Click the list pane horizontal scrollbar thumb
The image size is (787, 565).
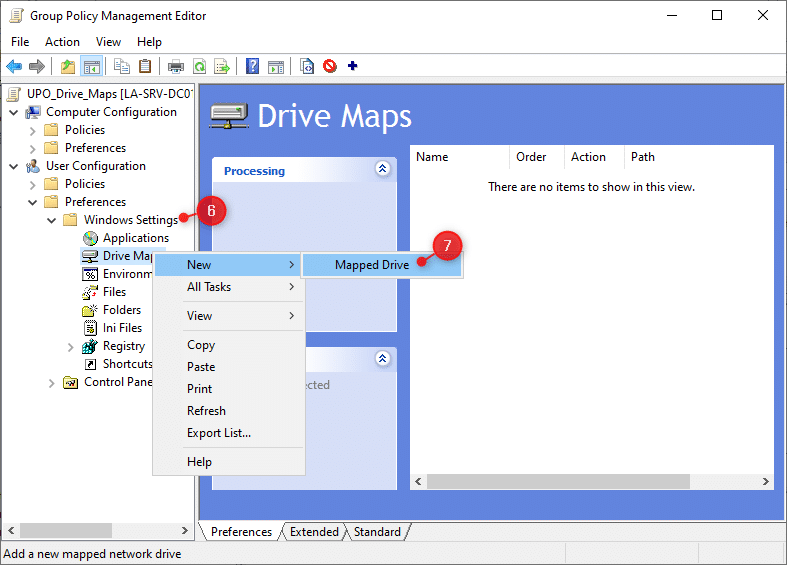tap(558, 482)
